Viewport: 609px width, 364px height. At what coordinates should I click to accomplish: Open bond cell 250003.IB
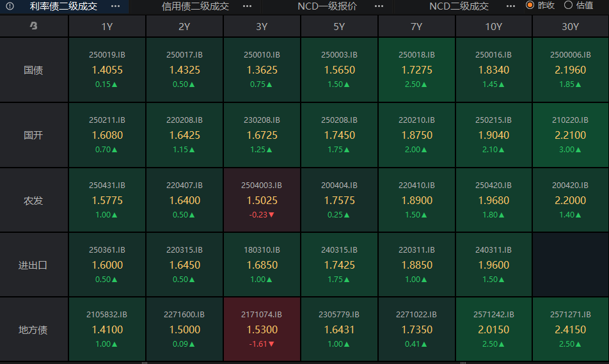(x=339, y=70)
